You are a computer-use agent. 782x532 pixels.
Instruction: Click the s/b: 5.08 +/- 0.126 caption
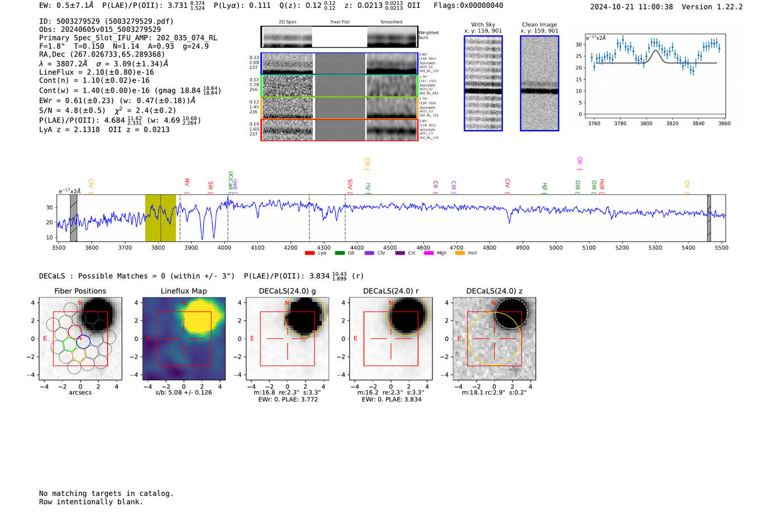coord(184,392)
